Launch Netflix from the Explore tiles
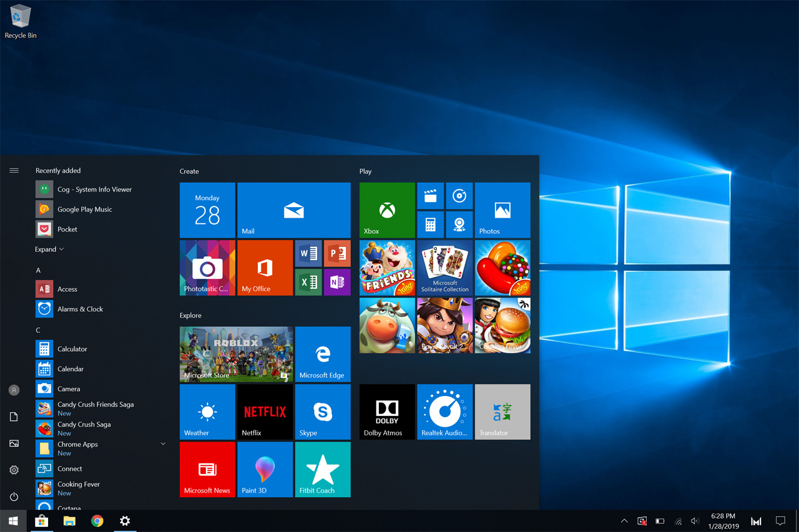The height and width of the screenshot is (532, 799). tap(265, 412)
